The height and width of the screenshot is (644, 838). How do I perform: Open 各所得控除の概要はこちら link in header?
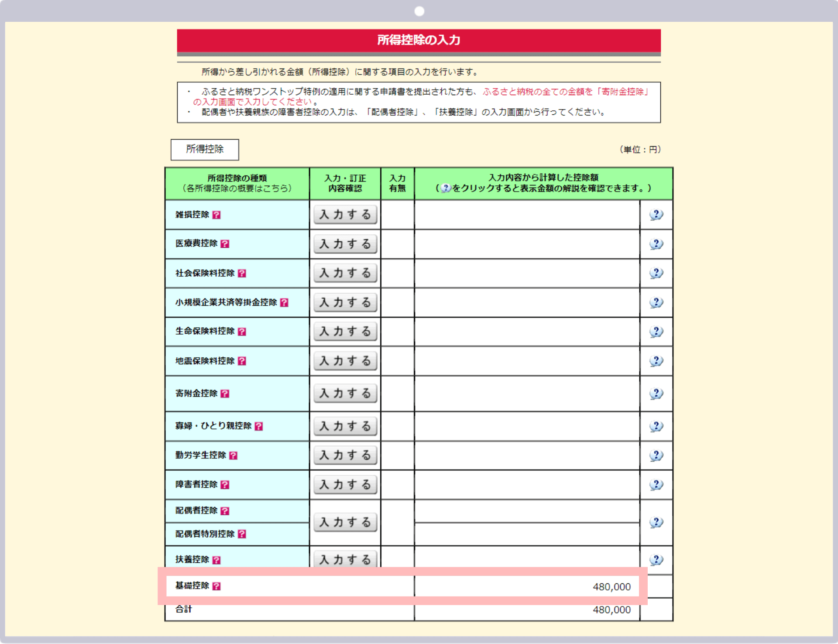[x=237, y=188]
